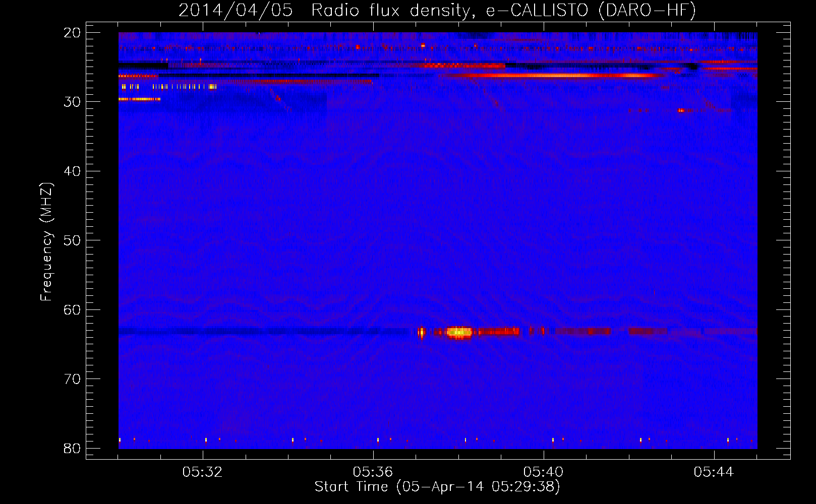Viewport: 816px width, 504px height.
Task: Click the small red spot near 31 MHz at 05:43
Action: 682,110
